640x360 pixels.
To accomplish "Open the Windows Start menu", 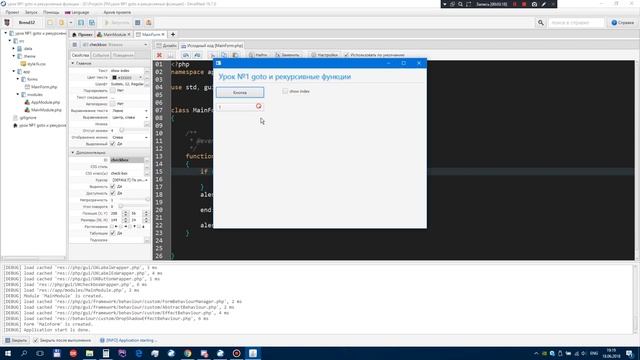I will tap(8, 353).
